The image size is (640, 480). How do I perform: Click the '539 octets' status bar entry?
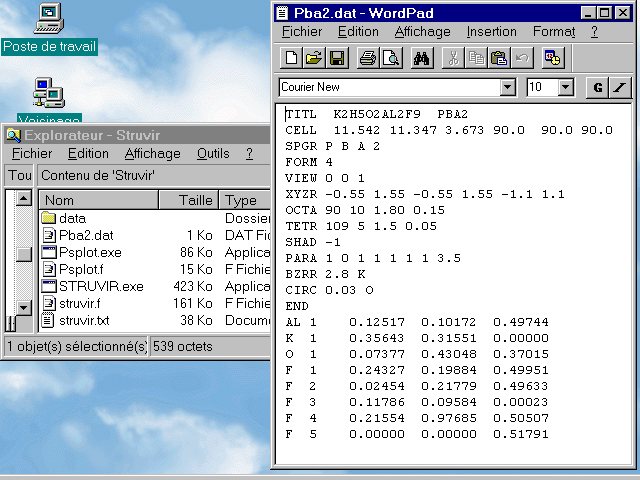pos(182,347)
